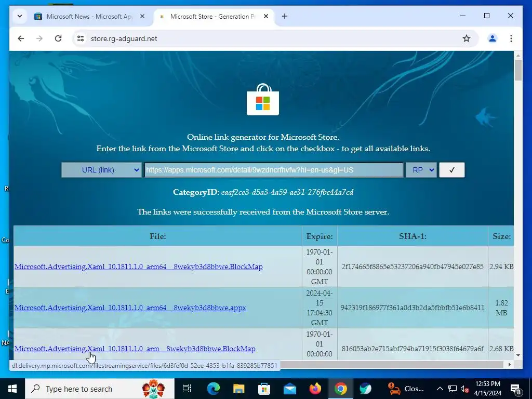Image resolution: width=532 pixels, height=399 pixels.
Task: Open the Windows Start menu
Action: 12,389
